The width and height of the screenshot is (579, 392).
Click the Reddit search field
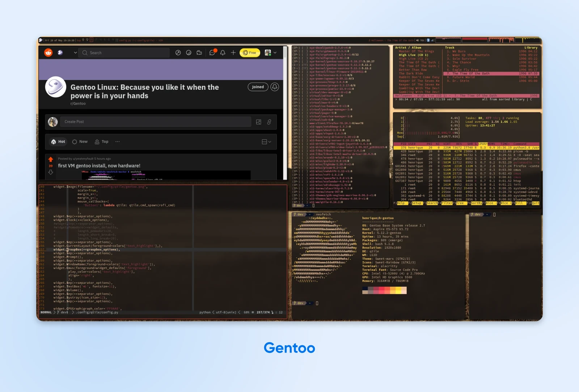click(x=124, y=52)
